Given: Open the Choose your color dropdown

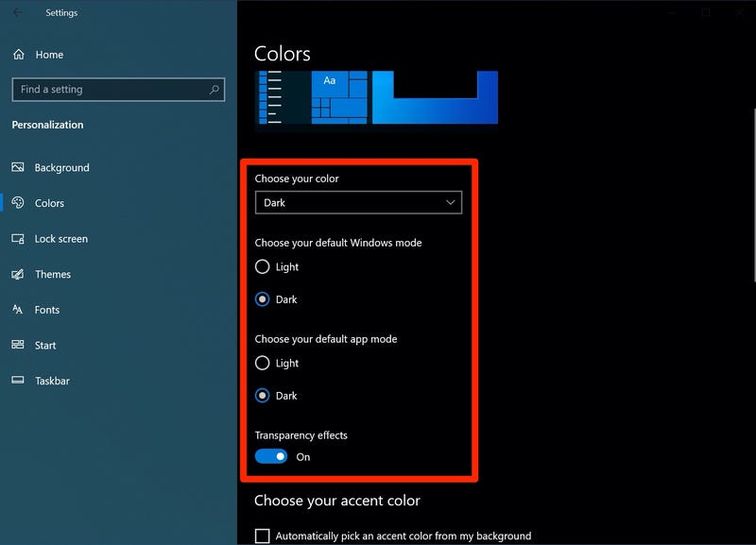Looking at the screenshot, I should (x=358, y=202).
